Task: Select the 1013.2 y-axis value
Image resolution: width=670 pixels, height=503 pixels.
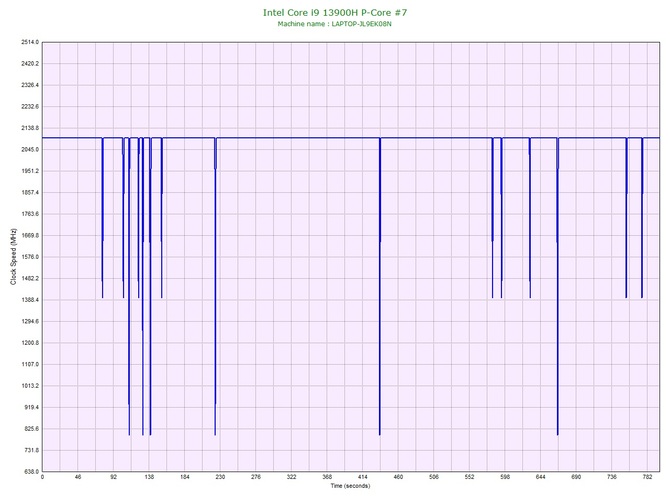Action: click(x=30, y=385)
